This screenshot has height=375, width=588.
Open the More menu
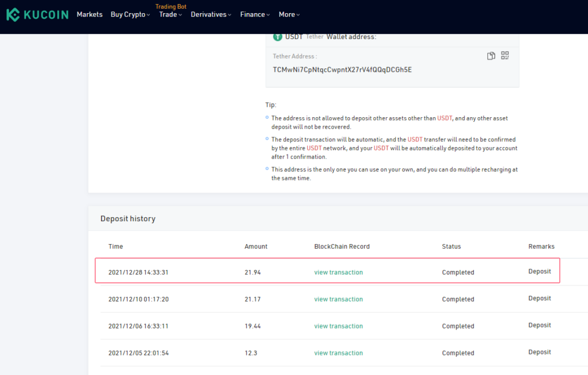pos(289,14)
